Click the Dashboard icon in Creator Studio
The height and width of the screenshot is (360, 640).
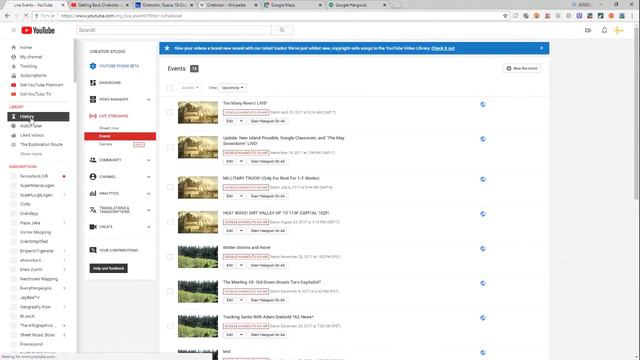click(x=93, y=82)
